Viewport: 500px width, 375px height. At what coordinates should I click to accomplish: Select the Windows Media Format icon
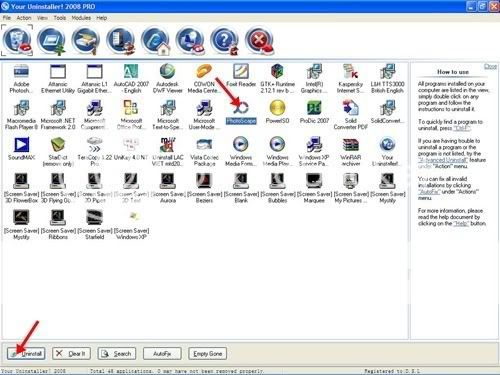(241, 145)
